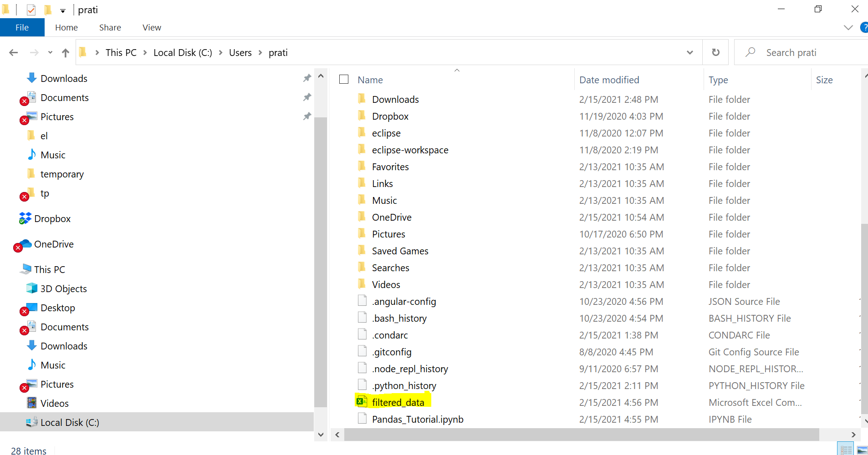Click the New folder quick access icon
This screenshot has height=455, width=868.
click(48, 10)
